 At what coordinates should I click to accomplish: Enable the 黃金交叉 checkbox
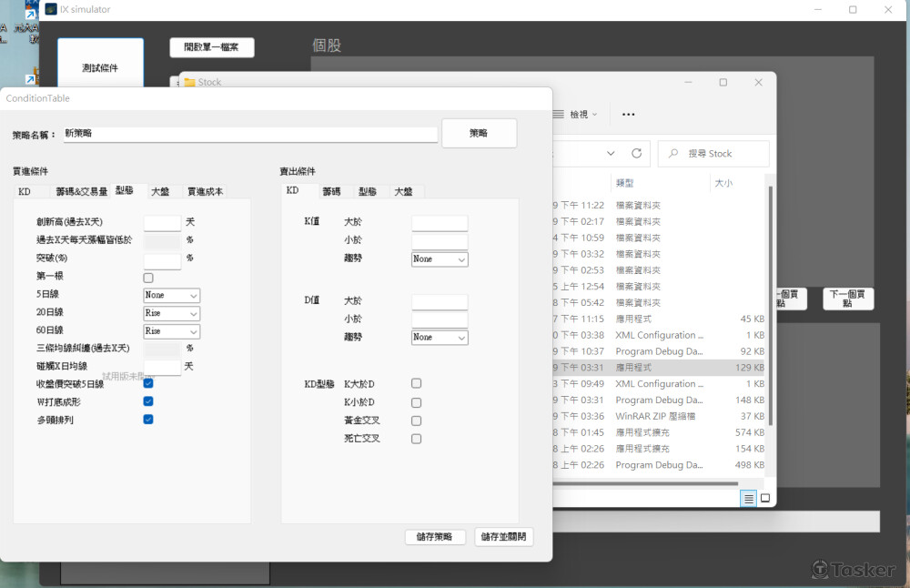click(416, 421)
